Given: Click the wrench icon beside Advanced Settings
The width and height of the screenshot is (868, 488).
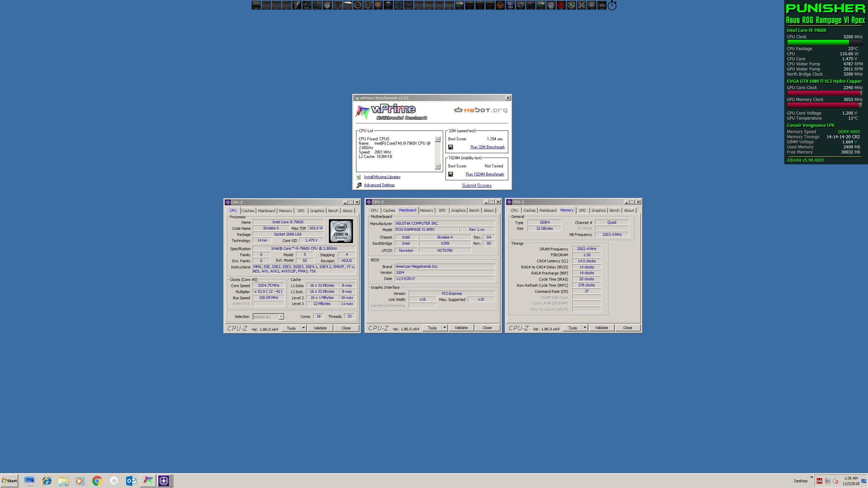Looking at the screenshot, I should point(359,185).
